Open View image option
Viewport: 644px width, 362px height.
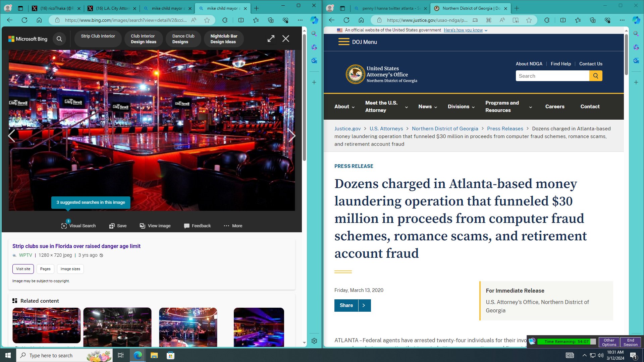click(x=155, y=226)
